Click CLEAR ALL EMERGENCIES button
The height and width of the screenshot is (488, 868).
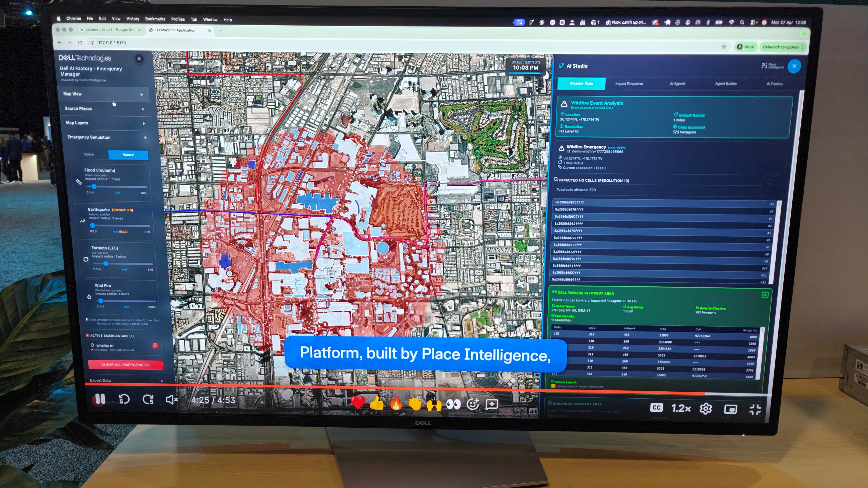[x=125, y=365]
